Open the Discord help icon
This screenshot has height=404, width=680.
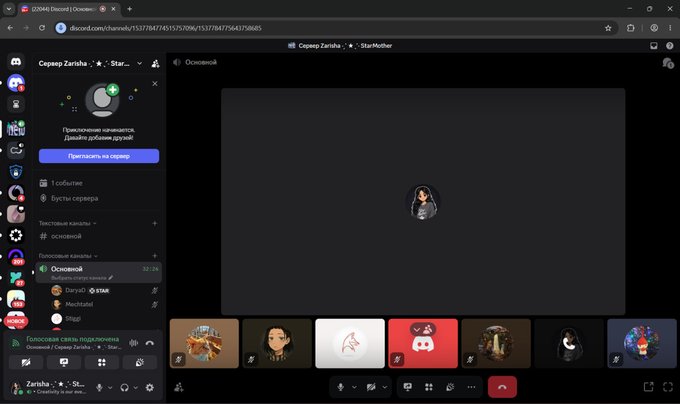(670, 46)
